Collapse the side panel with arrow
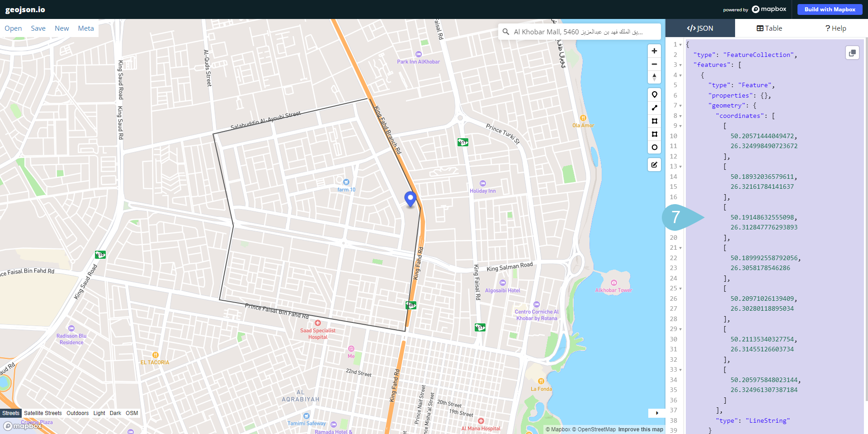This screenshot has height=434, width=868. [656, 413]
